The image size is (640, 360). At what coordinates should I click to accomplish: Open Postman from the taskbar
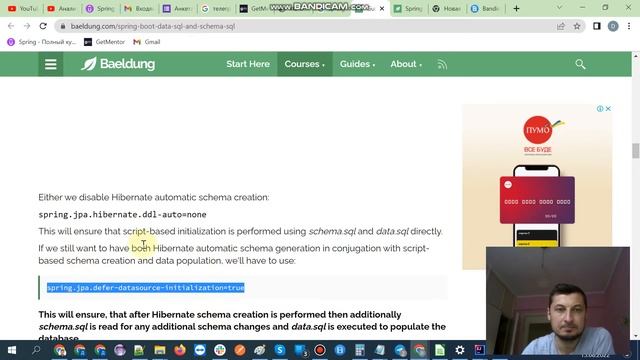tap(240, 350)
